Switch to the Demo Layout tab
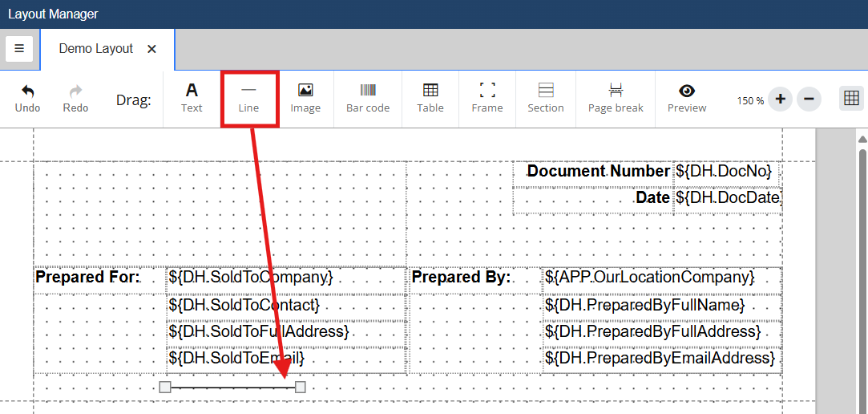868x414 pixels. point(96,49)
